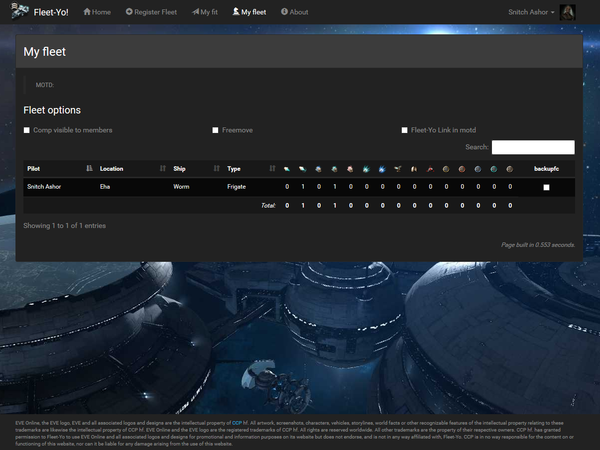Click the plus icon beside Register Fleet
This screenshot has height=450, width=600.
click(x=129, y=12)
